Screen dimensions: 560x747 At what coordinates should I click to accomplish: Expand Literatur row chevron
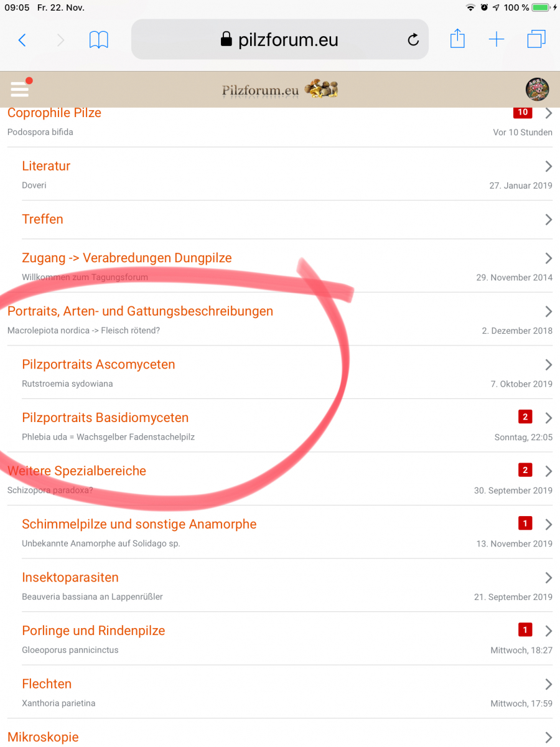[548, 166]
